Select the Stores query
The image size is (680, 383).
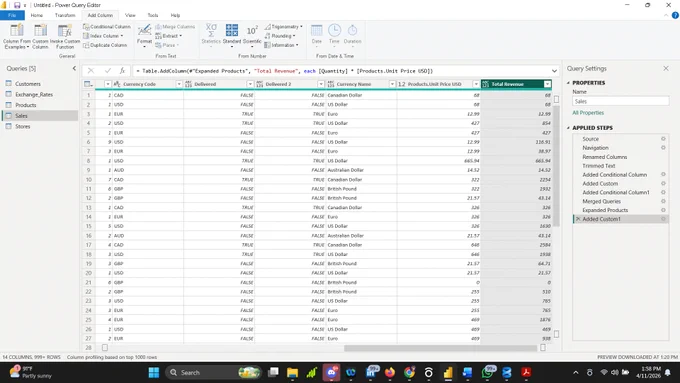pyautogui.click(x=23, y=127)
